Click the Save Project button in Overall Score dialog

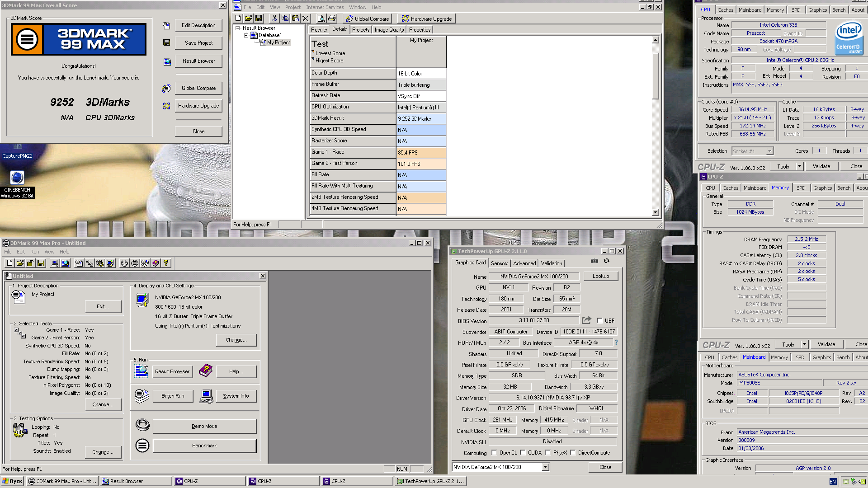coord(198,43)
